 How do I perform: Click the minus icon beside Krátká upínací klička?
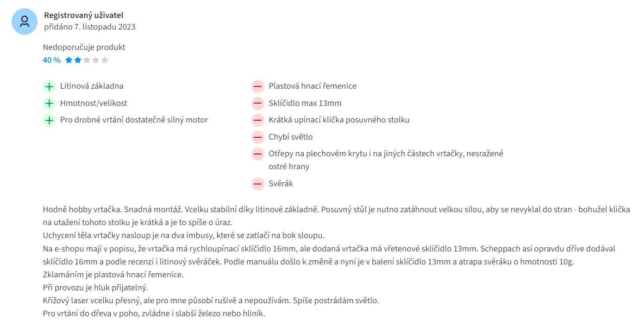click(257, 120)
